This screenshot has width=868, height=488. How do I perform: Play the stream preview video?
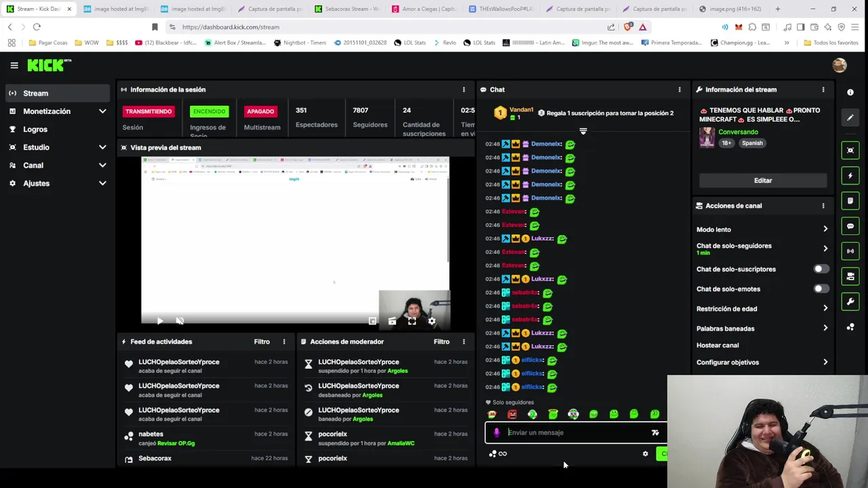[x=159, y=321]
